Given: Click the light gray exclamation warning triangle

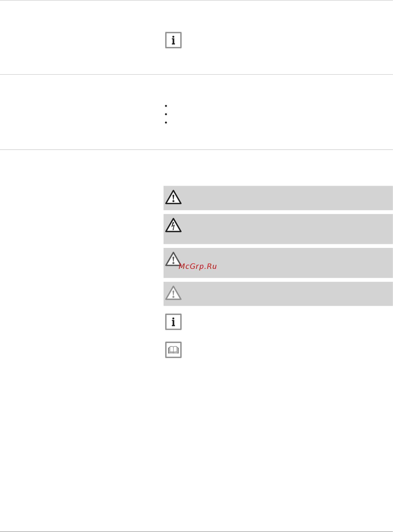Looking at the screenshot, I should pyautogui.click(x=173, y=293).
